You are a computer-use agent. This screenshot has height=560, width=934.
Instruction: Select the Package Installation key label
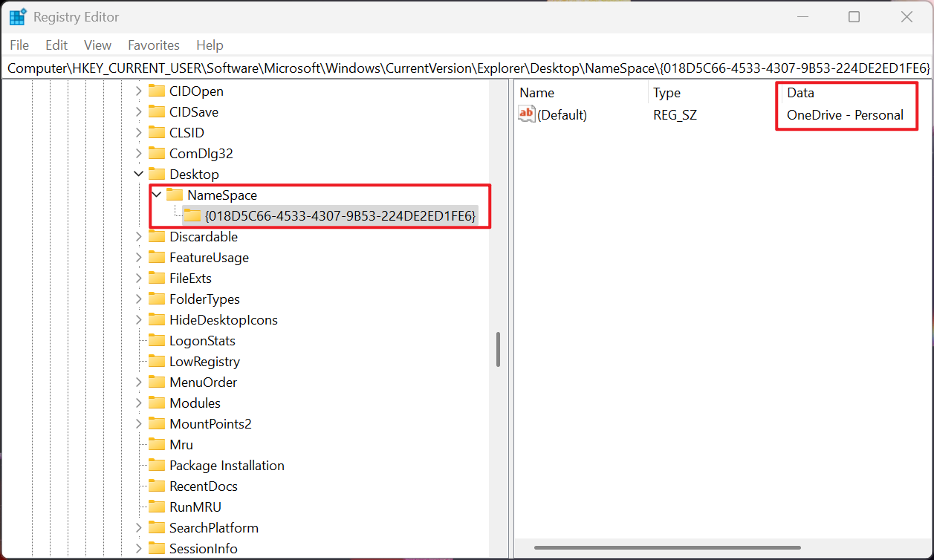(x=227, y=466)
